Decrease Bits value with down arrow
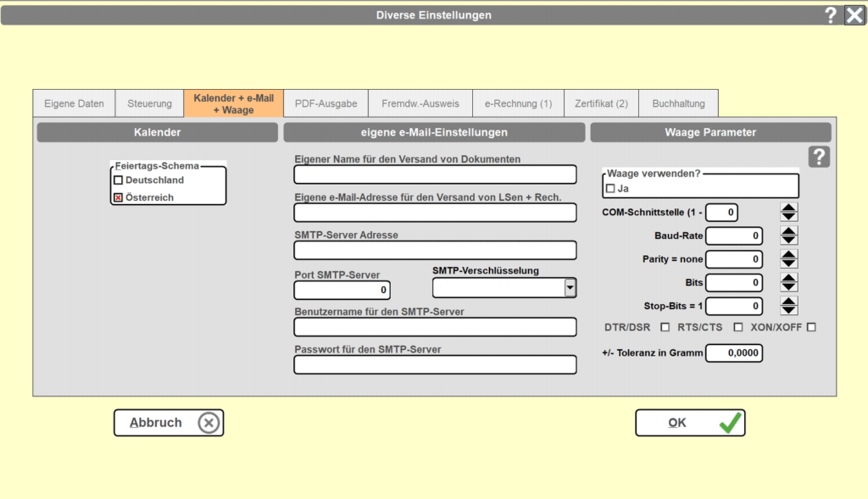Screen dimensions: 868x499 (788, 287)
